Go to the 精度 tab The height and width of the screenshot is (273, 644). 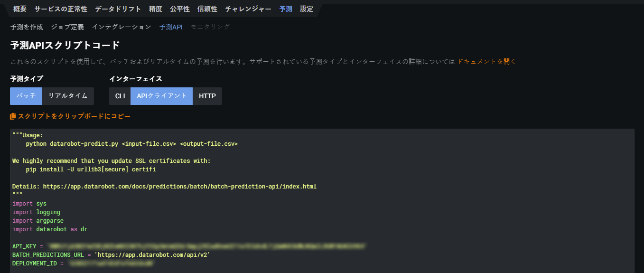155,9
